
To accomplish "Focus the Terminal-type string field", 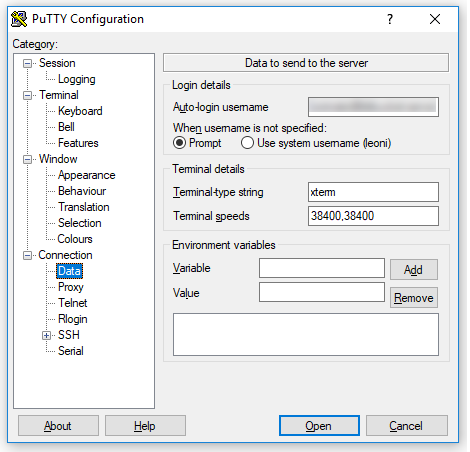I will point(373,192).
